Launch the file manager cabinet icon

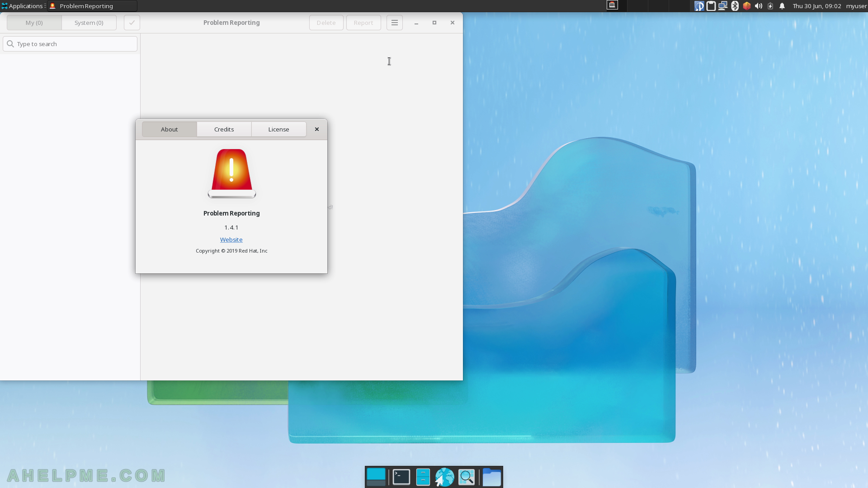423,477
